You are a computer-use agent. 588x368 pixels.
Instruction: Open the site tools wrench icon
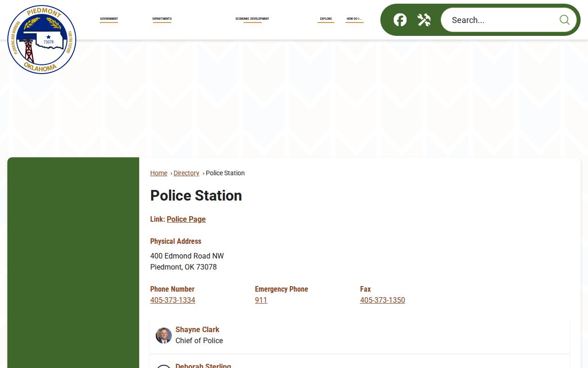coord(424,20)
